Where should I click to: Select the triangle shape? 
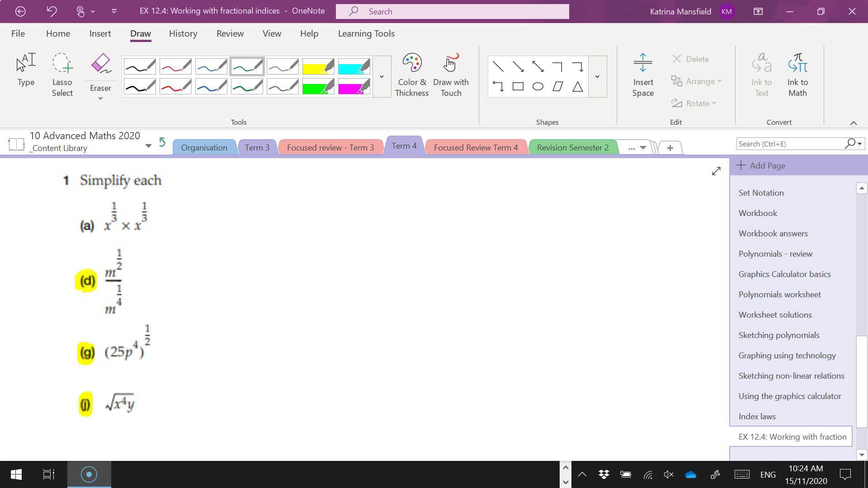pos(577,87)
